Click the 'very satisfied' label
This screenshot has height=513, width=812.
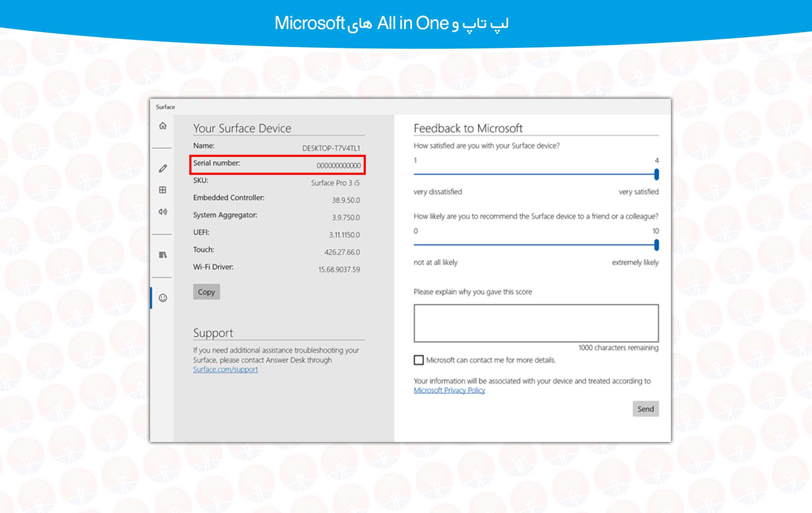638,192
